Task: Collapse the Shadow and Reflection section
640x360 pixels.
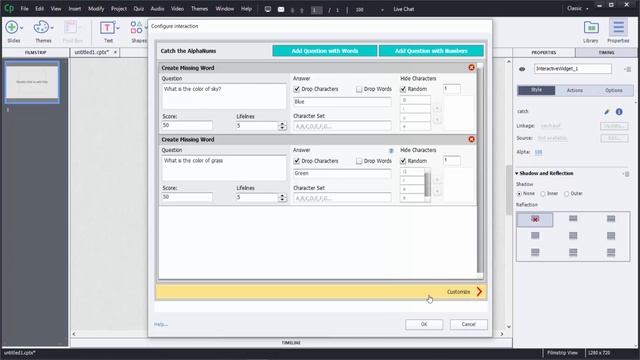Action: click(517, 173)
